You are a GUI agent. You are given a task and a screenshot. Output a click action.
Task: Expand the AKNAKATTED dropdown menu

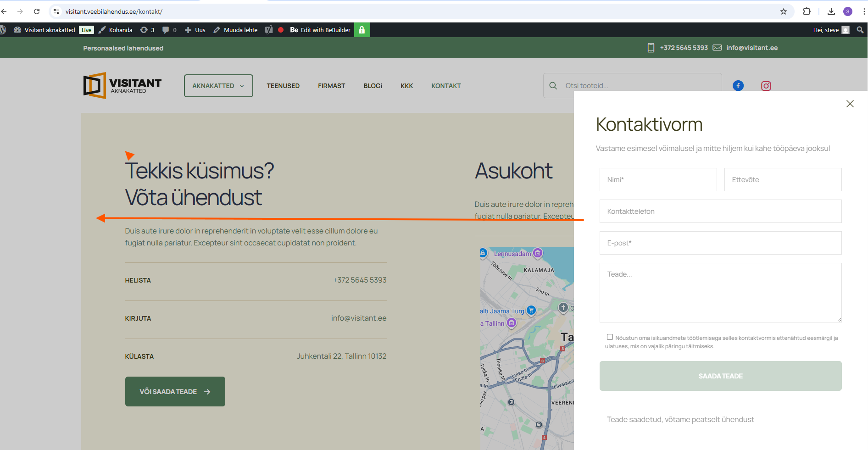[218, 86]
